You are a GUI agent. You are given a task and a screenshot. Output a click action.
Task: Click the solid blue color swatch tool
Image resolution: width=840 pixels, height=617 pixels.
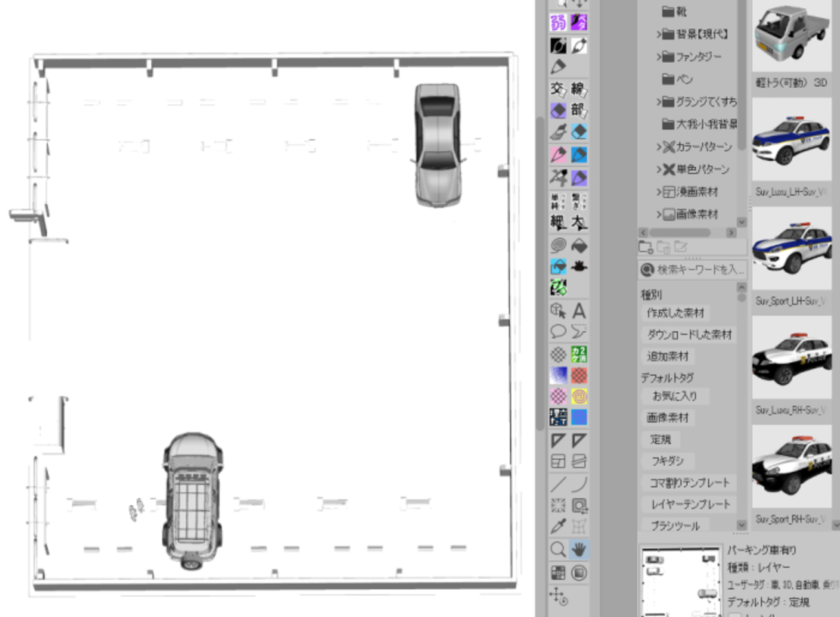[579, 417]
